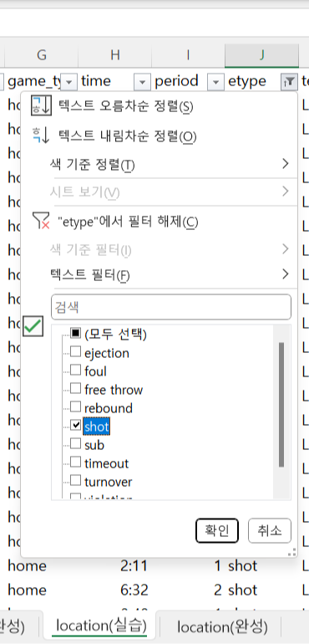Select column H header
The image size is (309, 644).
tap(114, 55)
